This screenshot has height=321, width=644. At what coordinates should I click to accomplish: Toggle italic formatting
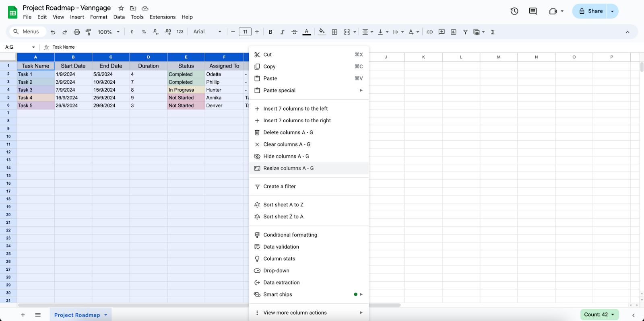[282, 32]
